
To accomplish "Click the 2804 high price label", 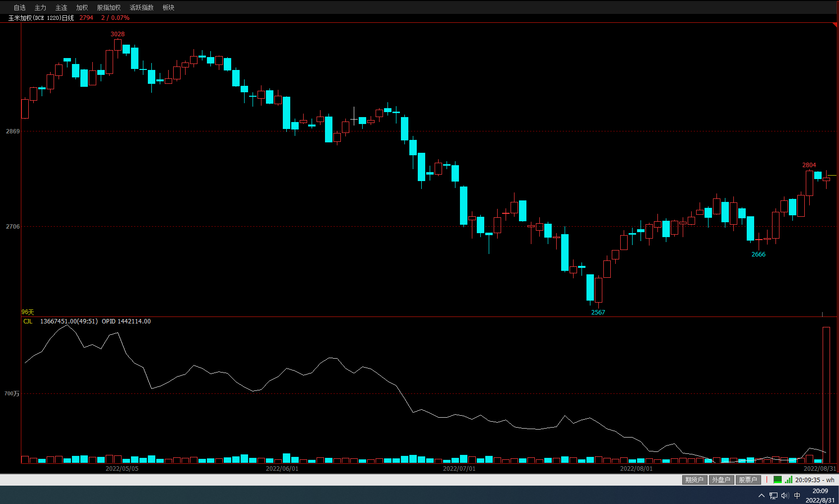I will coord(809,165).
